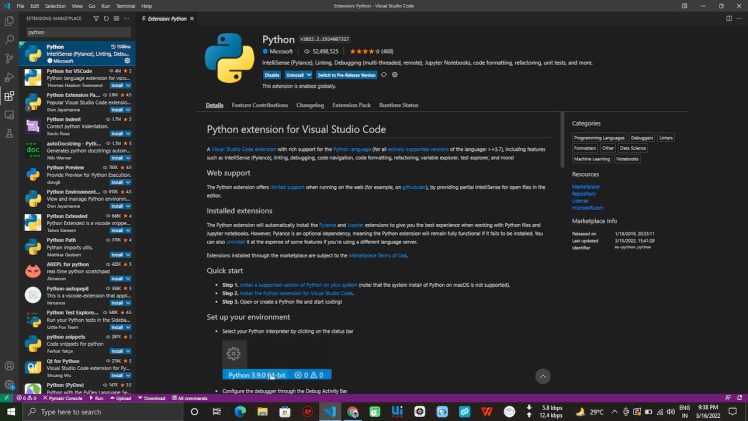Click Switch to Pre-Release Version button
748x421 pixels.
click(346, 75)
